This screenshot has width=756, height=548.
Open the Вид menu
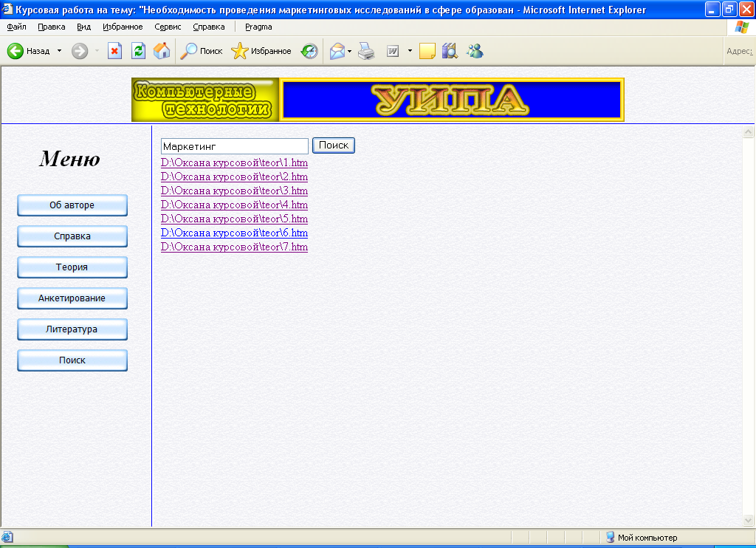point(84,27)
